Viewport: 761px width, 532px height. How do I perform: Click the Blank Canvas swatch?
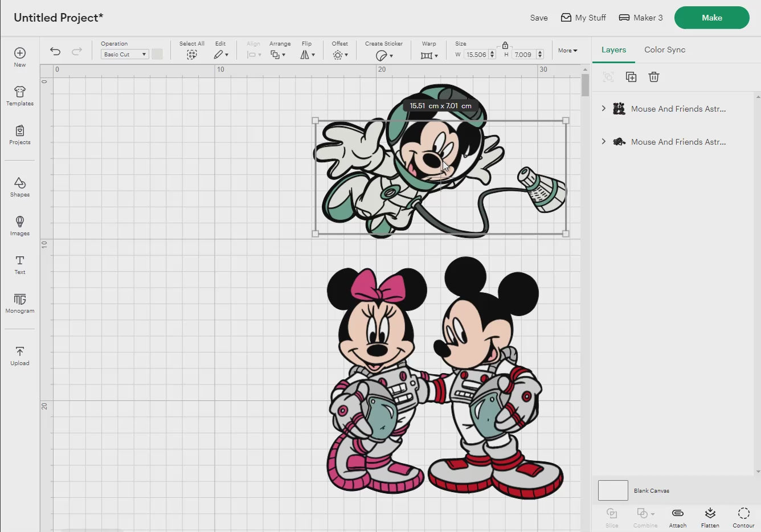point(613,490)
